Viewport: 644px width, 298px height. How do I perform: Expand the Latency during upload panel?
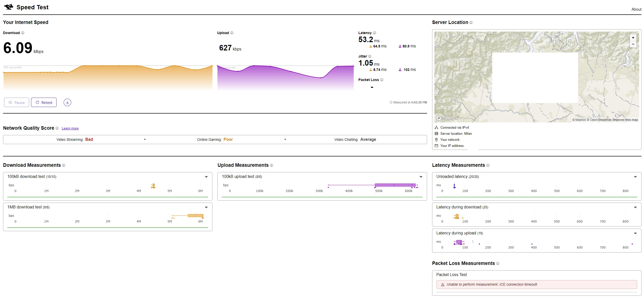click(635, 233)
